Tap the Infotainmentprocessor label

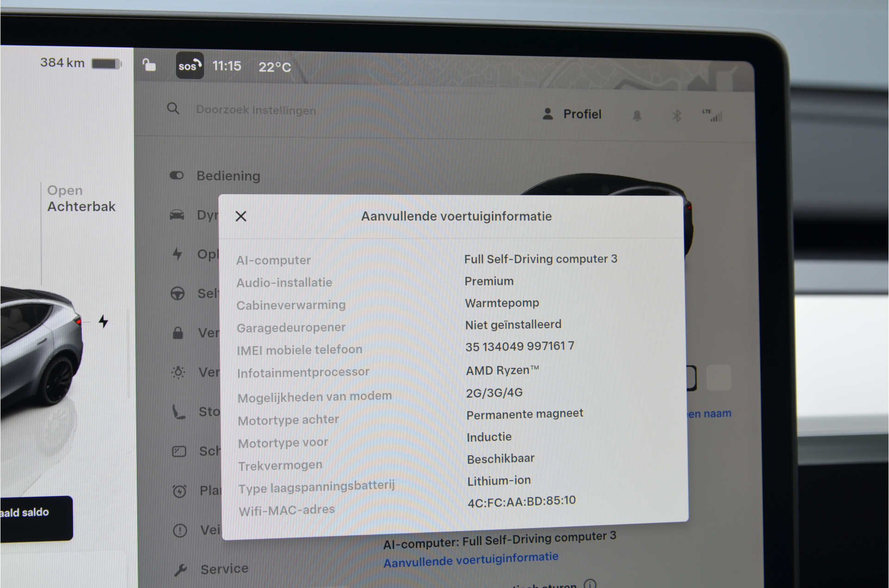[303, 372]
